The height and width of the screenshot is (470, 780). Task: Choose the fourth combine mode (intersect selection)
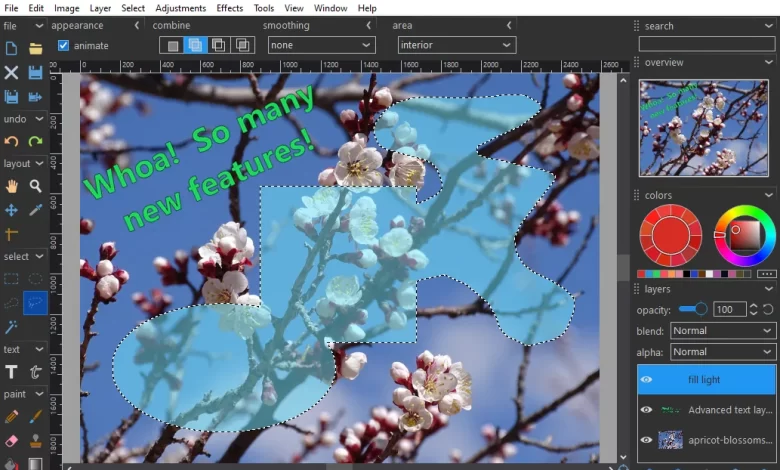coord(242,45)
